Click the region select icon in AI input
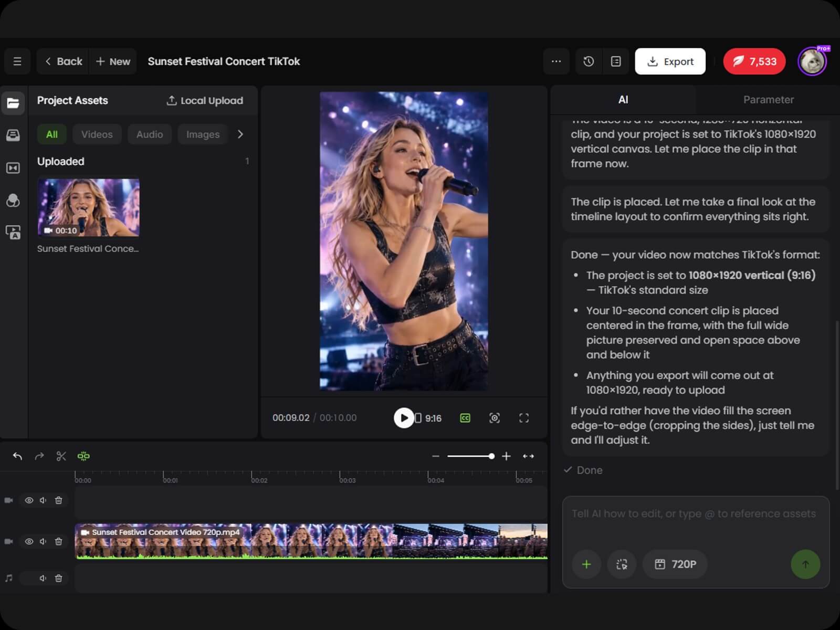Image resolution: width=840 pixels, height=630 pixels. 622,564
